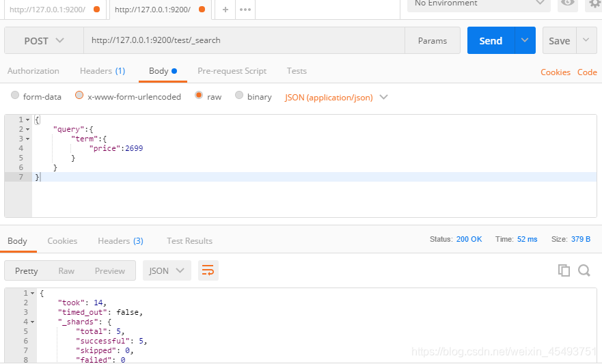The width and height of the screenshot is (602, 364).
Task: Click the blue Send button
Action: pyautogui.click(x=491, y=40)
